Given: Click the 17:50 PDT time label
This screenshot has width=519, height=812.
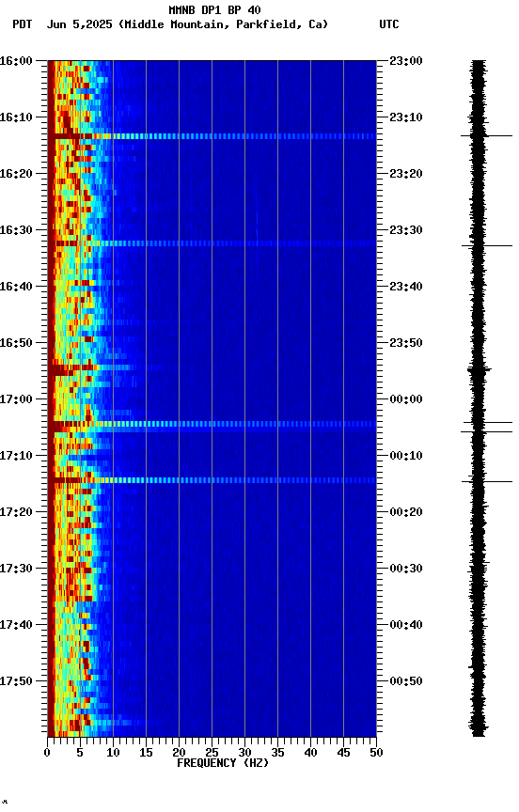Looking at the screenshot, I should pos(16,682).
